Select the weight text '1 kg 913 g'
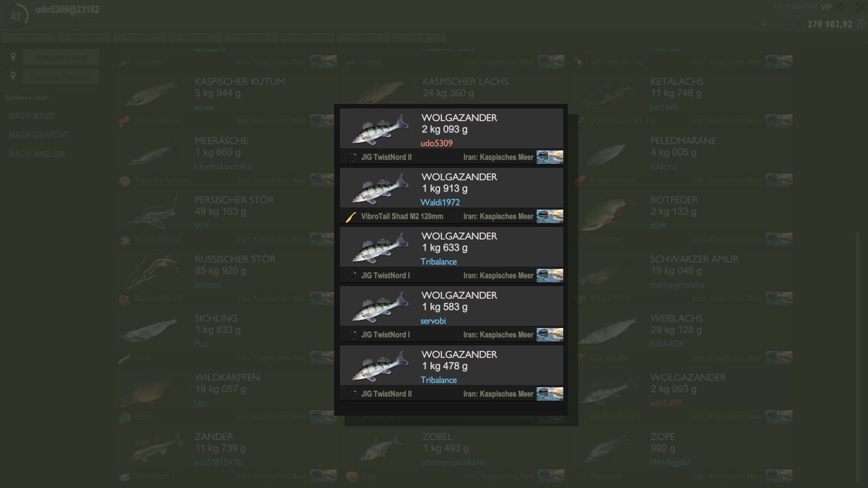The image size is (868, 488). coord(445,188)
